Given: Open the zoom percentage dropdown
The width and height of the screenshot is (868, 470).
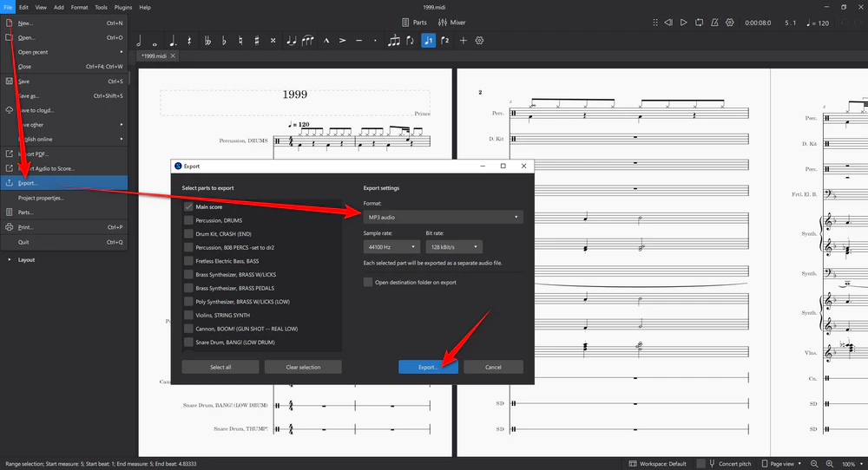Looking at the screenshot, I should 852,463.
